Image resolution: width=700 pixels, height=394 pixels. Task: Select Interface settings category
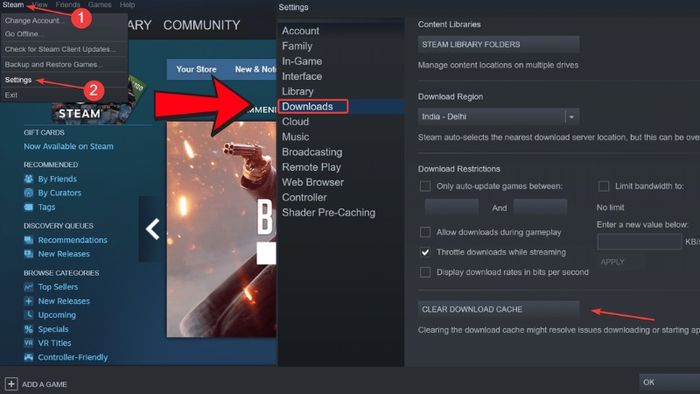[x=302, y=76]
